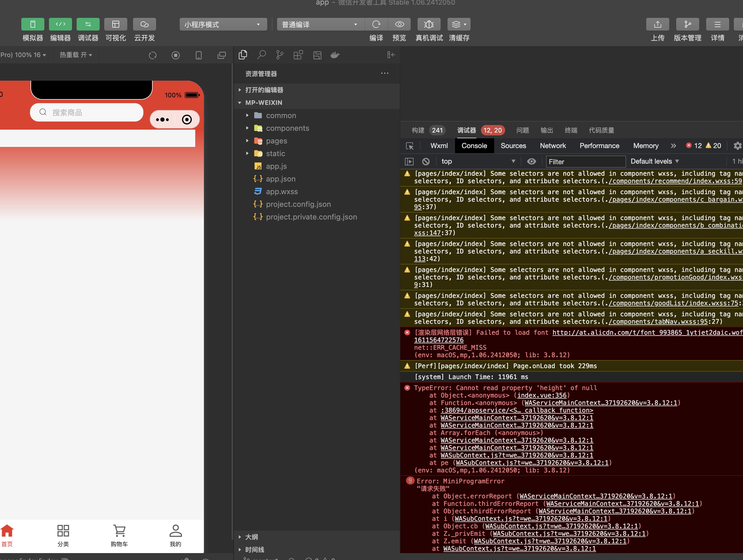Open the 详情 details panel
Image resolution: width=743 pixels, height=560 pixels.
[x=717, y=24]
